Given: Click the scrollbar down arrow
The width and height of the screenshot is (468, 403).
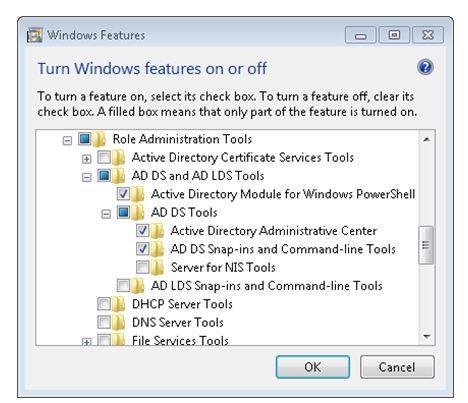Looking at the screenshot, I should coord(427,336).
